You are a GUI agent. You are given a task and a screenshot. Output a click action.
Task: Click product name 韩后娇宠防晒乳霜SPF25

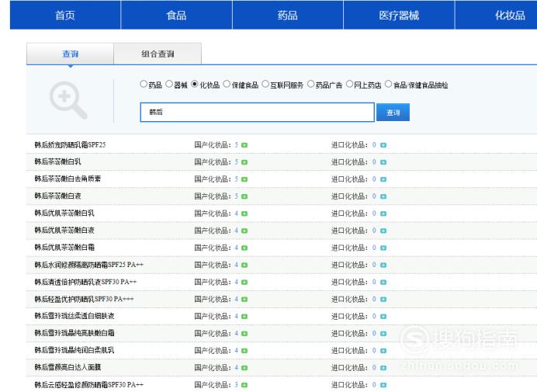click(70, 145)
